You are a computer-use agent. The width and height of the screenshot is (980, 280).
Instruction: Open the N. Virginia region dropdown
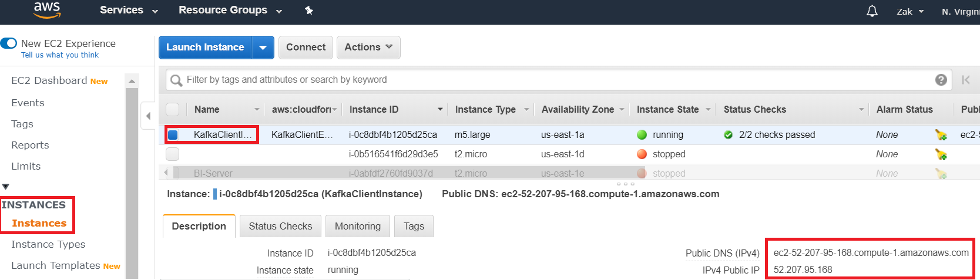[960, 11]
